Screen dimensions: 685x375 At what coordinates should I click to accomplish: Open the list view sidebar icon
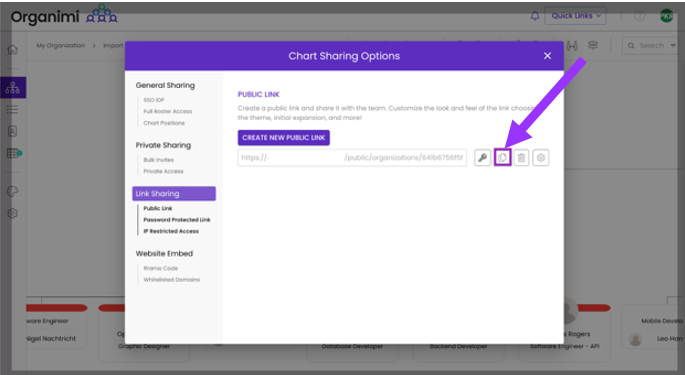pos(13,109)
